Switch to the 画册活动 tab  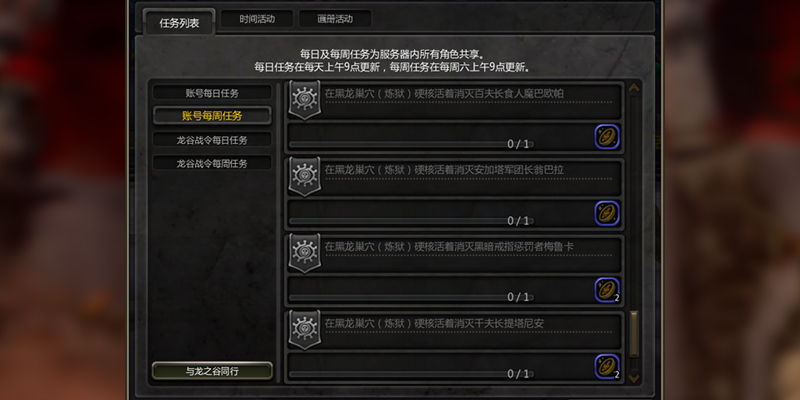335,19
